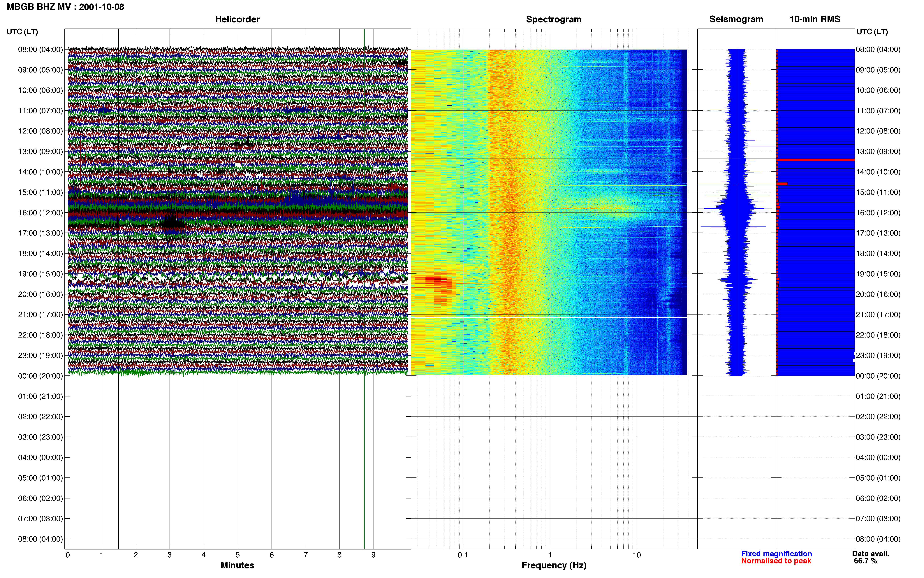Click the right '21:00 (17:00)' time label
This screenshot has width=924, height=578.
click(878, 315)
